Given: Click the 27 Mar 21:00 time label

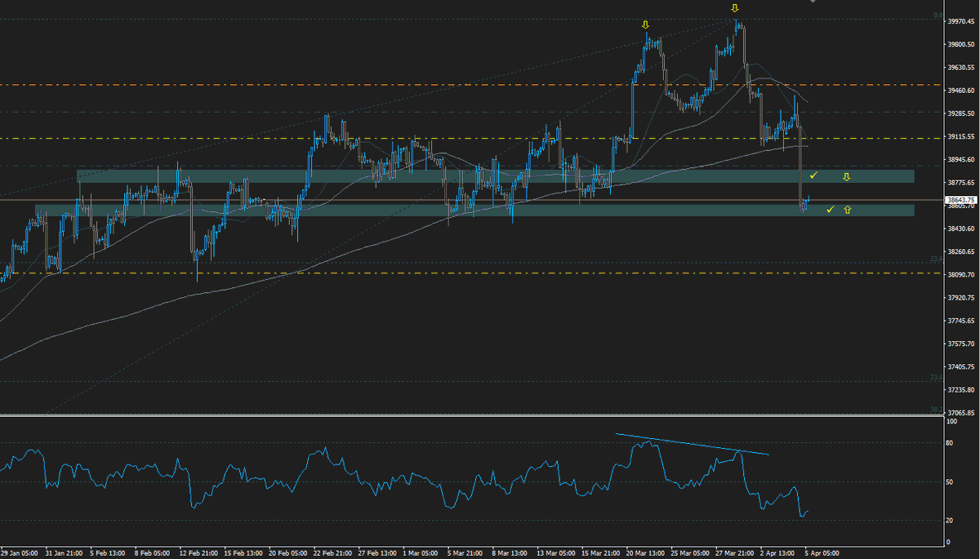Looking at the screenshot, I should point(736,553).
